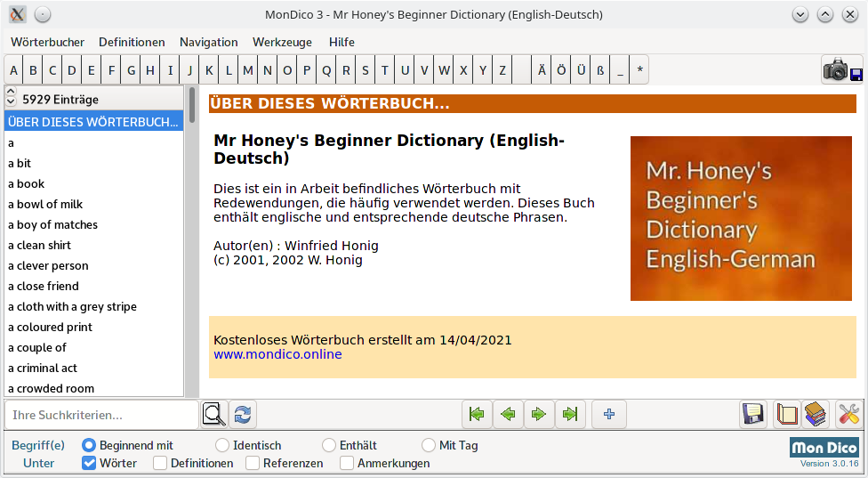Viewport: 868px width, 478px height.
Task: Select the 'a criminal act' entry
Action: [93, 369]
